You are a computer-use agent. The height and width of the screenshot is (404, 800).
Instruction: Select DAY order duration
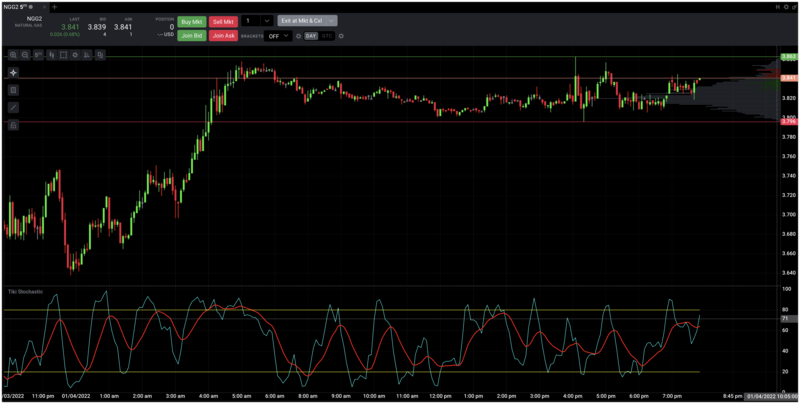tap(311, 36)
